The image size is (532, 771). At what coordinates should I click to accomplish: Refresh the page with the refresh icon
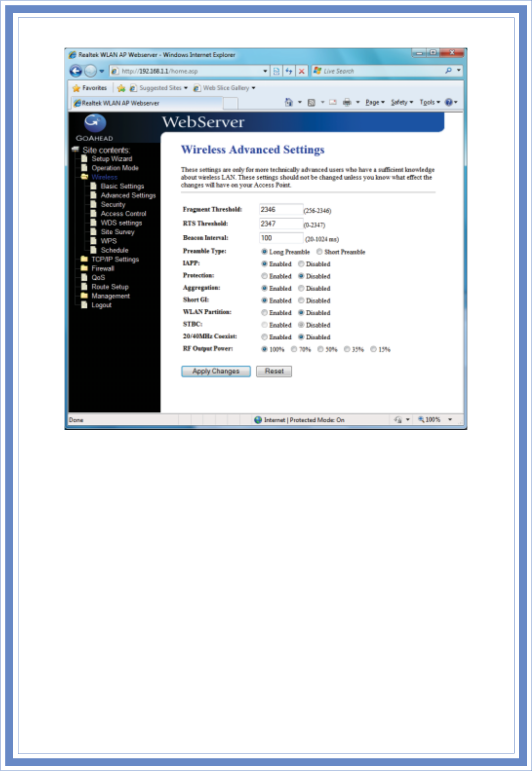[289, 71]
